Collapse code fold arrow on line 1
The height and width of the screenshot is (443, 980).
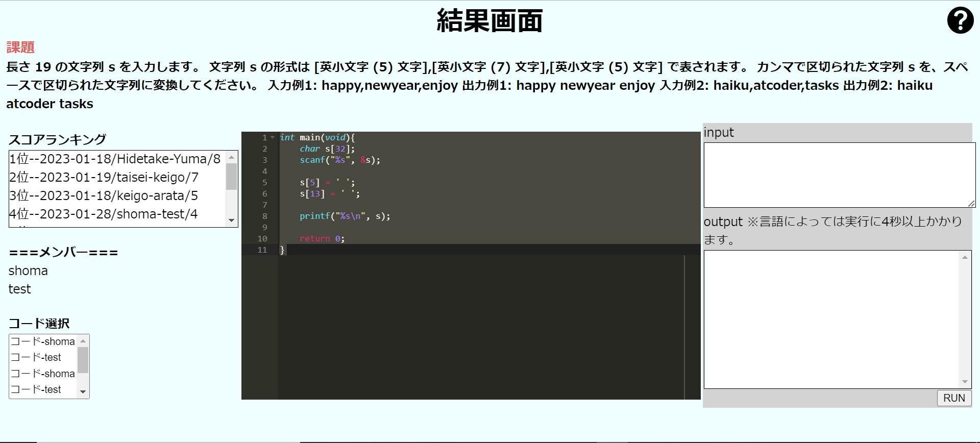click(273, 137)
